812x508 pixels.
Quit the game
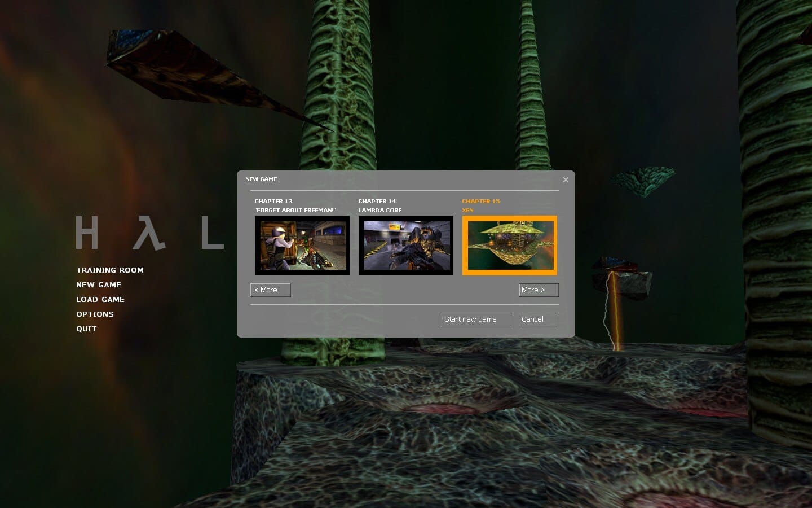pyautogui.click(x=86, y=329)
